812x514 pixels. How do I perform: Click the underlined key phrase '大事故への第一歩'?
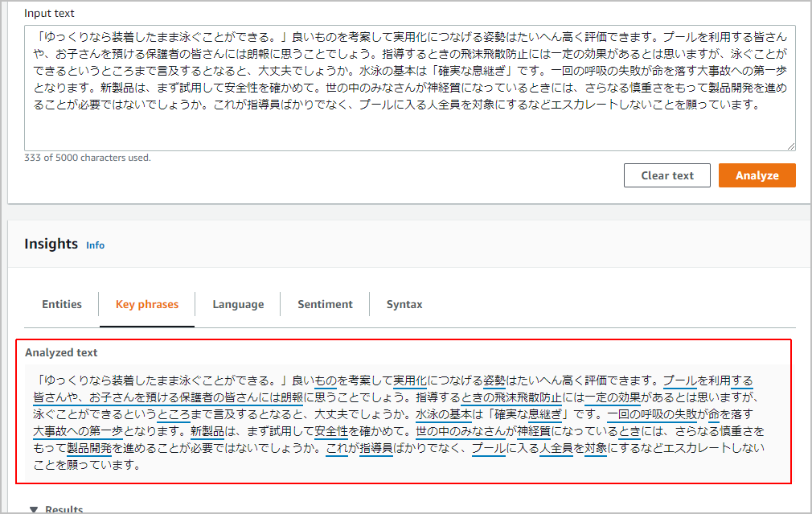(x=78, y=431)
